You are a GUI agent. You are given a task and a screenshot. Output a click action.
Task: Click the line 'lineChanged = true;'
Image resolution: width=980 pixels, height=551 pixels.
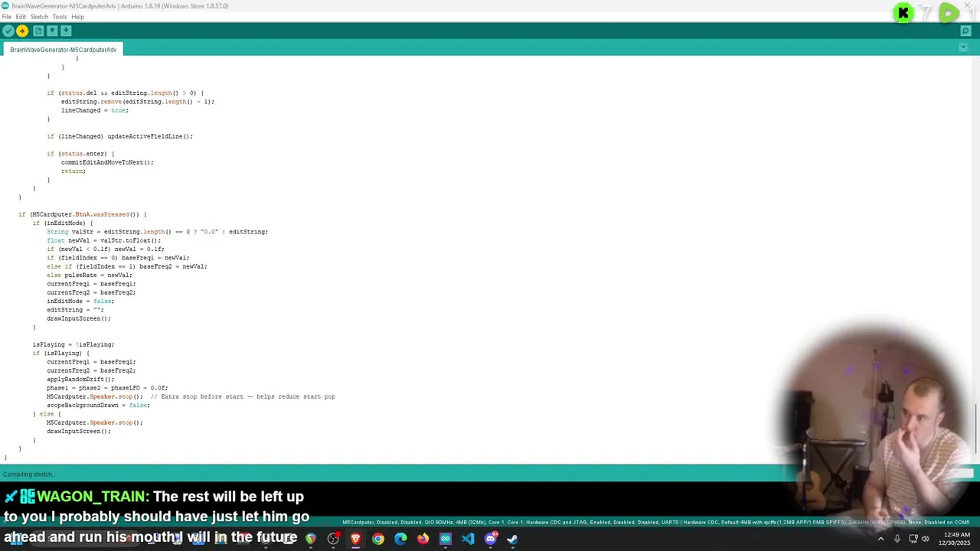tap(95, 110)
